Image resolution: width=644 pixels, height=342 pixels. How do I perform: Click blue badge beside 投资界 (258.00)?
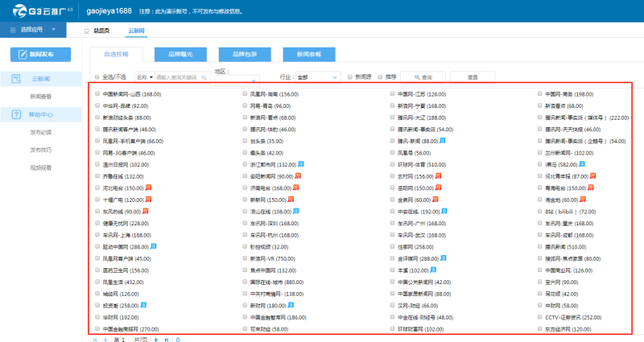[143, 305]
